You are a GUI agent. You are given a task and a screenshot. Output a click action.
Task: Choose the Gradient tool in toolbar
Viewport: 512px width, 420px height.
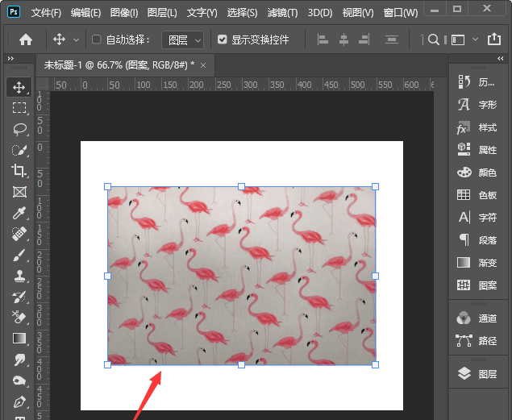click(19, 339)
